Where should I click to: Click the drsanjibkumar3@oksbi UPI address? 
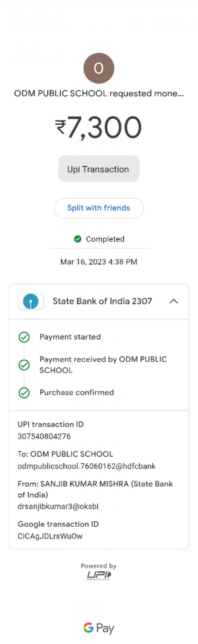click(x=58, y=506)
